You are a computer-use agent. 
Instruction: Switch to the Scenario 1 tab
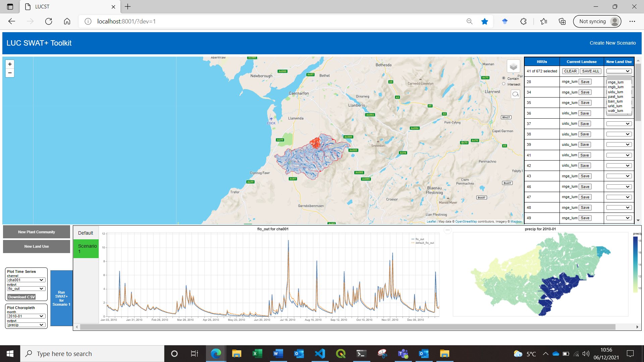tap(86, 248)
